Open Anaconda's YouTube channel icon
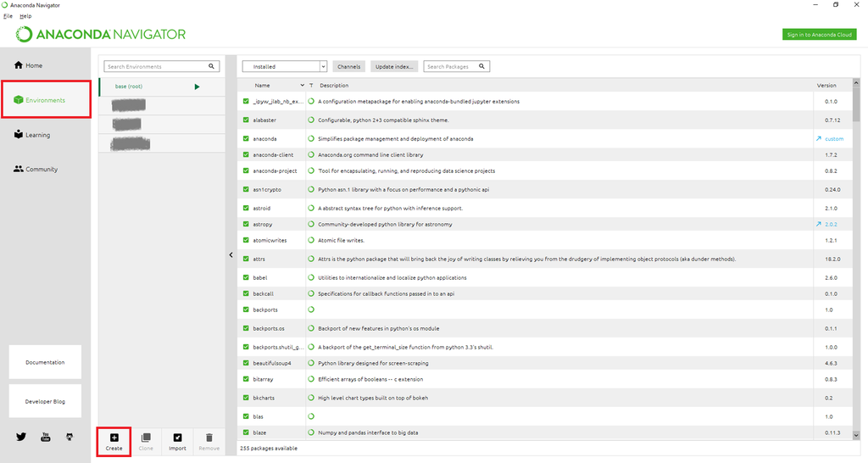This screenshot has height=463, width=868. (46, 437)
